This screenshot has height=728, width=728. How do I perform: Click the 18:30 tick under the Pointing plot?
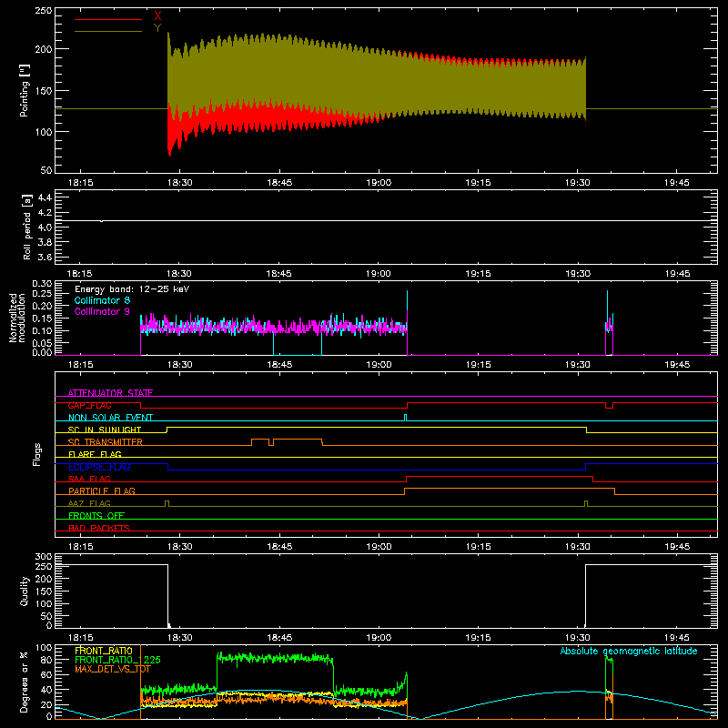coord(179,183)
